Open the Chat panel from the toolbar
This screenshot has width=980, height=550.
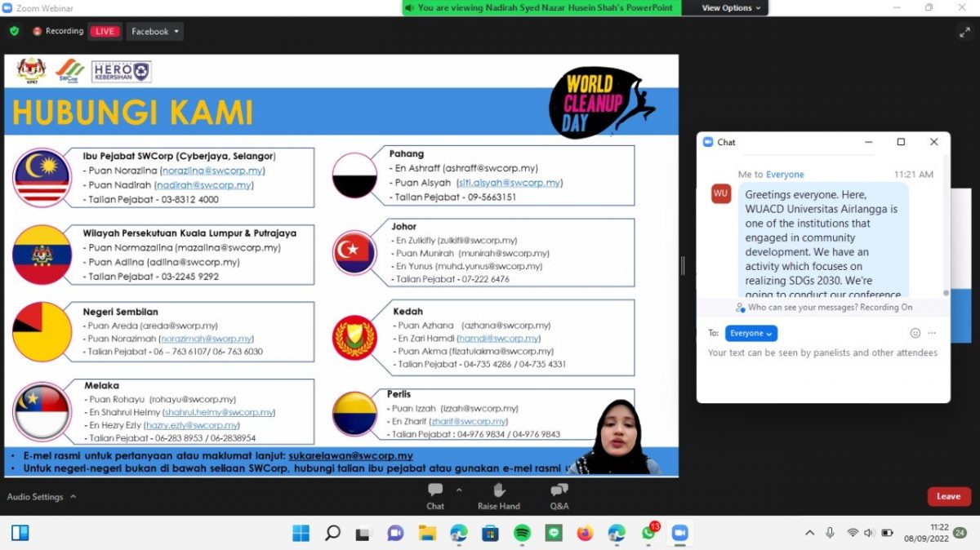point(435,495)
